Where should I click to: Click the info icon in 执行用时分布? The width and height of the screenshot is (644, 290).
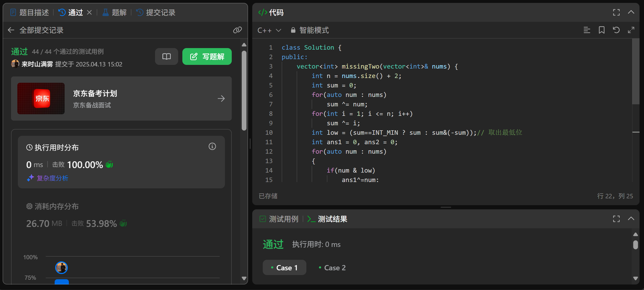pos(212,146)
